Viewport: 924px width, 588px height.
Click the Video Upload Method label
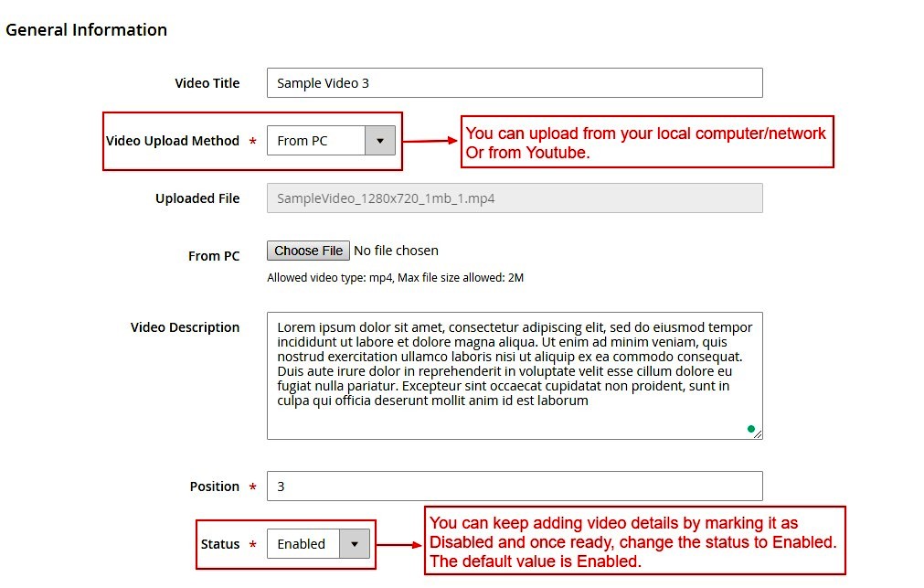173,141
